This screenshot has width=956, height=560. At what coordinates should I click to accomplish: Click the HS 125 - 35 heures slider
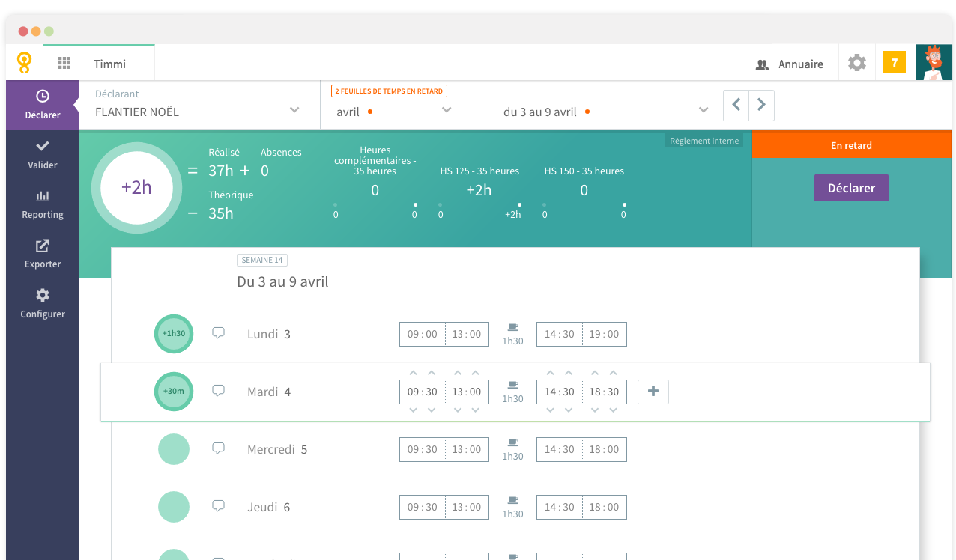479,204
